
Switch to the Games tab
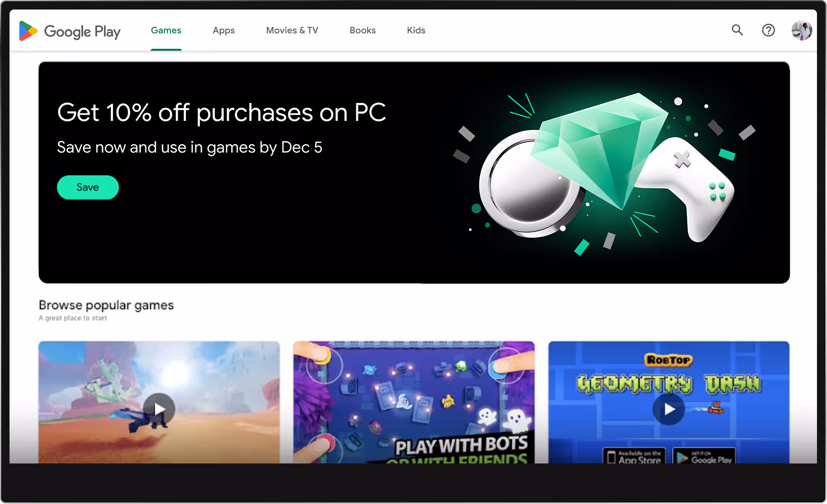[166, 30]
